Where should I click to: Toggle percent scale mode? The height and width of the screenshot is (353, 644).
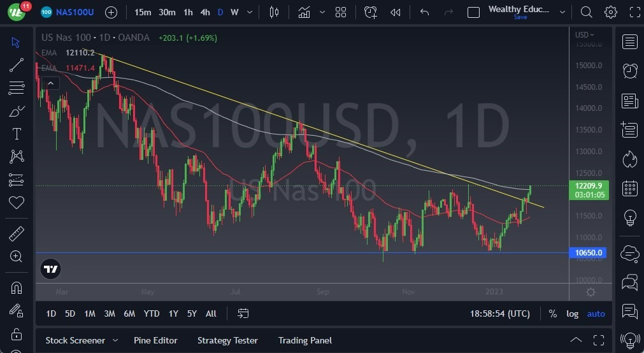coord(553,313)
